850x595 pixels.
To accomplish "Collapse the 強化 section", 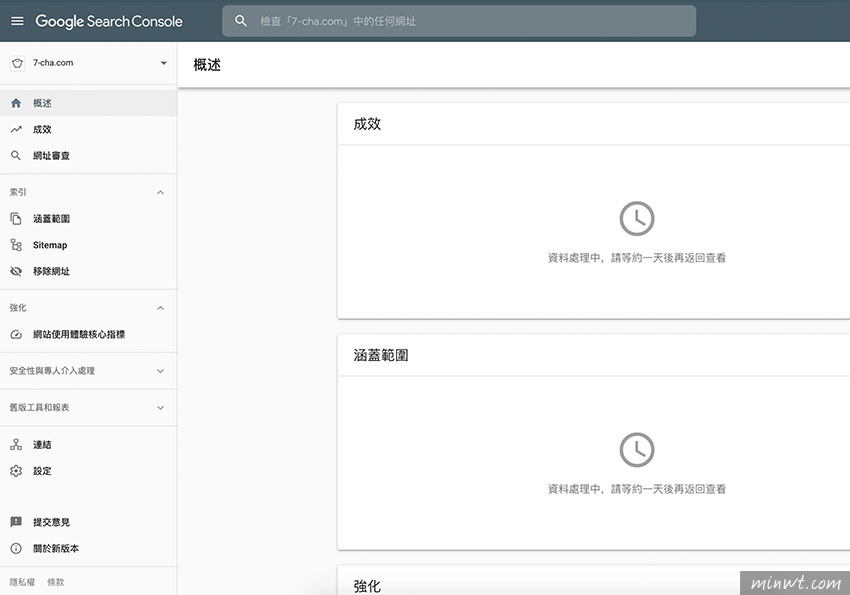I will click(160, 308).
